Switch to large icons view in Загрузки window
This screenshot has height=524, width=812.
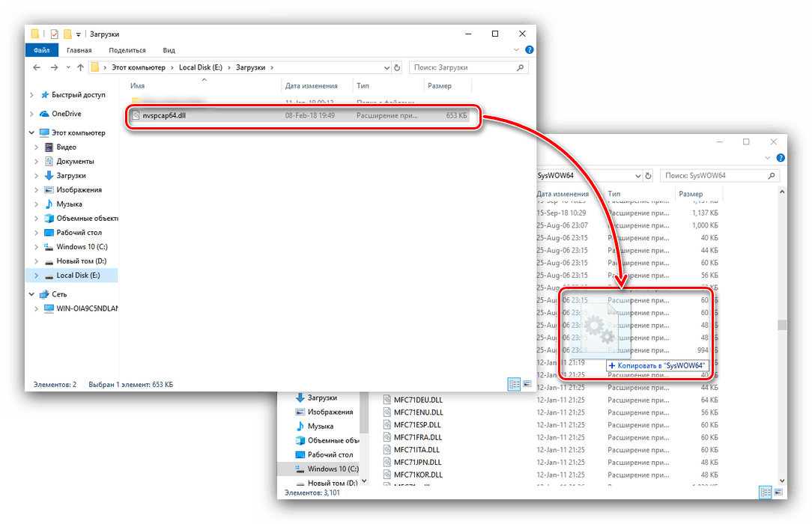pyautogui.click(x=527, y=384)
